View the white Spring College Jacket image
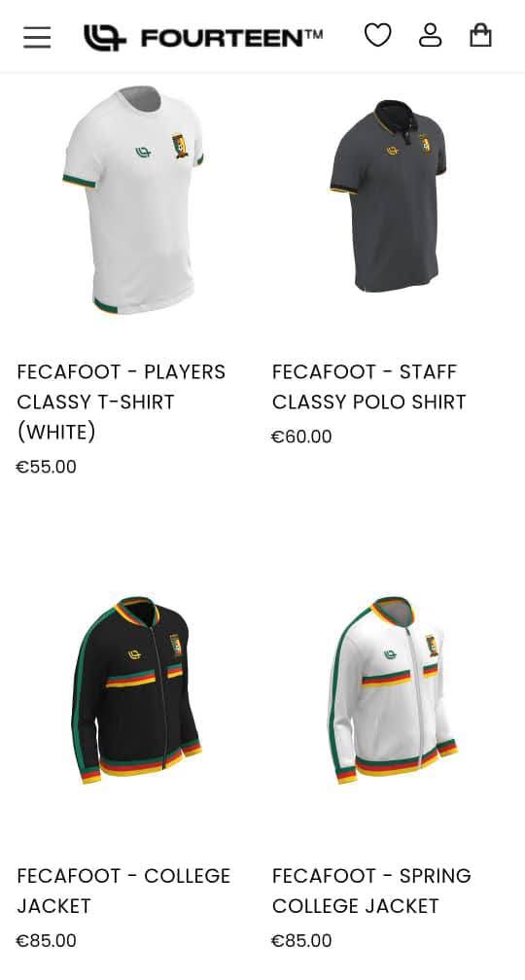525x980 pixels. pyautogui.click(x=393, y=690)
